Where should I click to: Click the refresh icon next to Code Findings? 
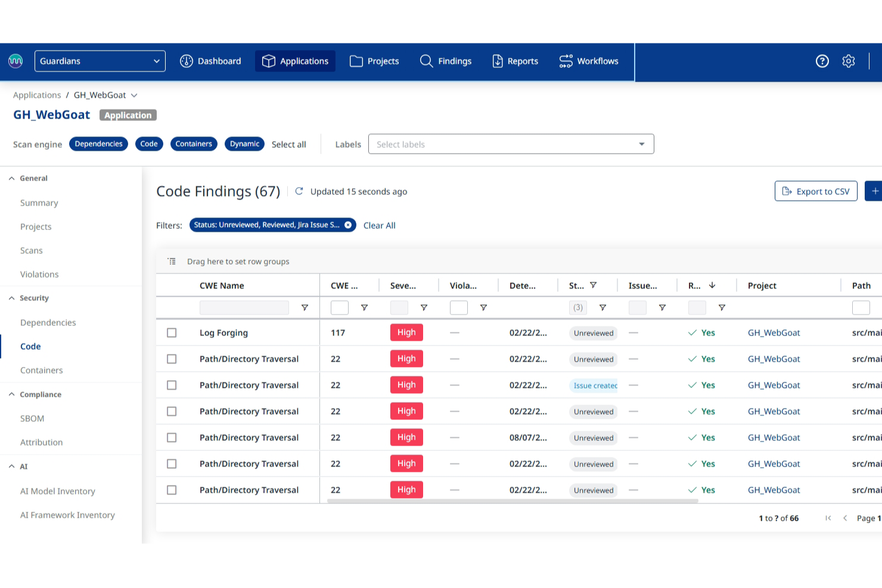299,191
